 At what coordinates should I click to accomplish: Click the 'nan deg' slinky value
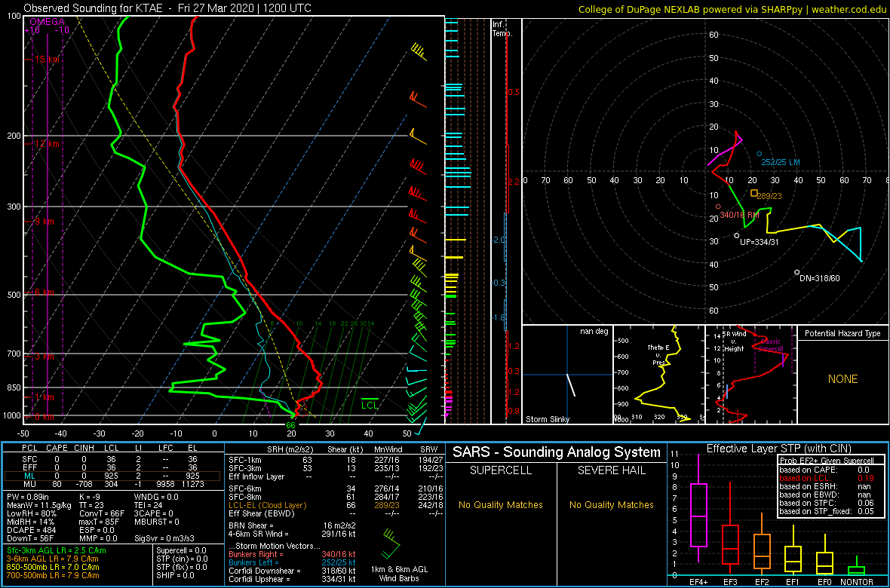pyautogui.click(x=594, y=332)
